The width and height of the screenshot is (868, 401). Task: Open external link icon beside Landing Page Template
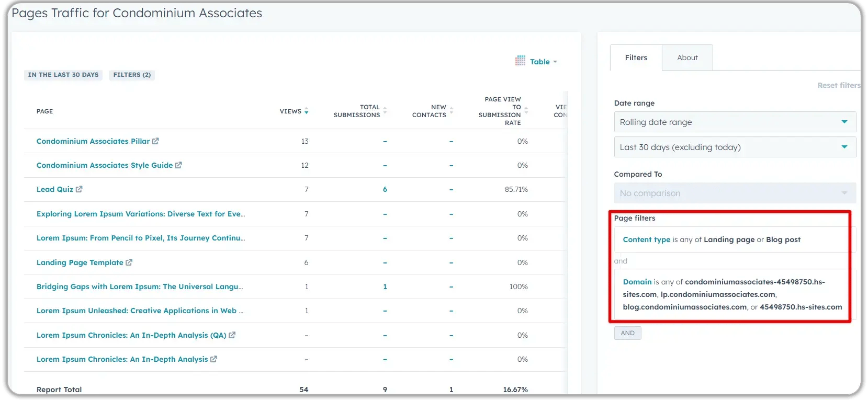[129, 262]
